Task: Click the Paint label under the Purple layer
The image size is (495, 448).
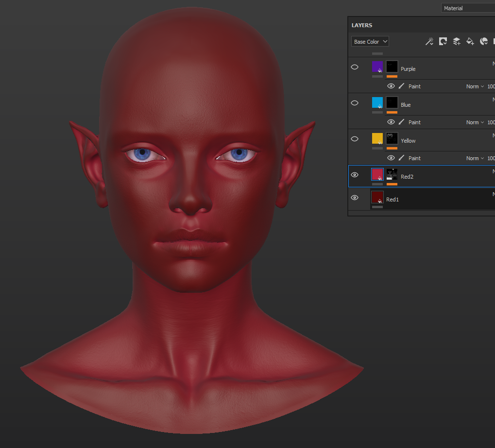Action: pos(414,86)
